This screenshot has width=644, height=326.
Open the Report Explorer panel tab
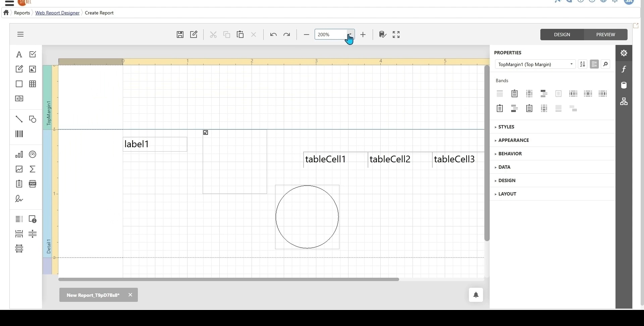pos(624,101)
